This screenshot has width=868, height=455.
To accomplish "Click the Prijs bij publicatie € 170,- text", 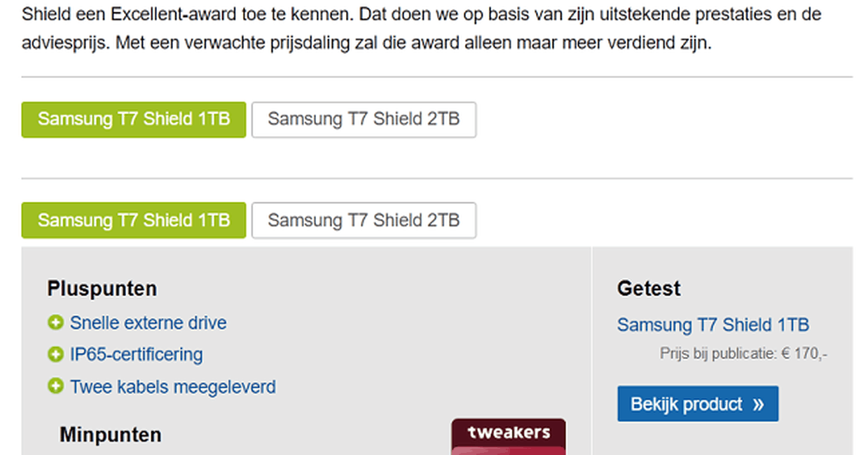I will tap(743, 354).
